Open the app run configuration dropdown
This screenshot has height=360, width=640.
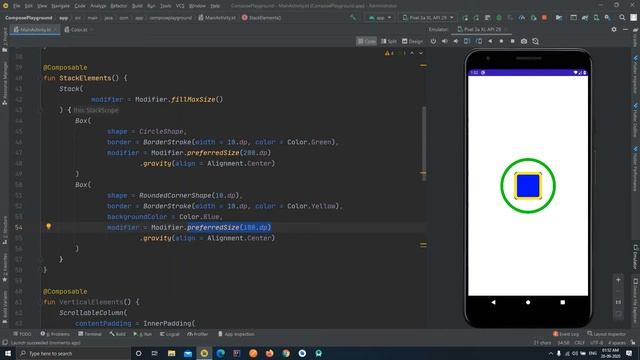(380, 18)
